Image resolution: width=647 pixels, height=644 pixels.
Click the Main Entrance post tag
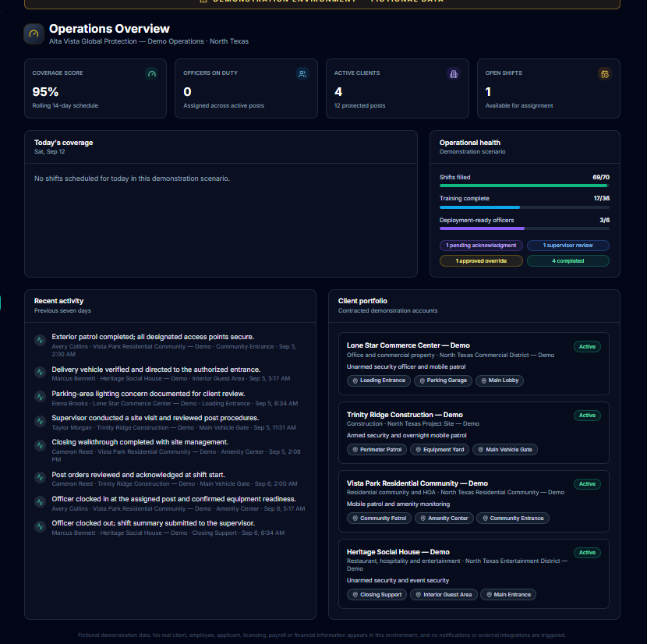[508, 594]
